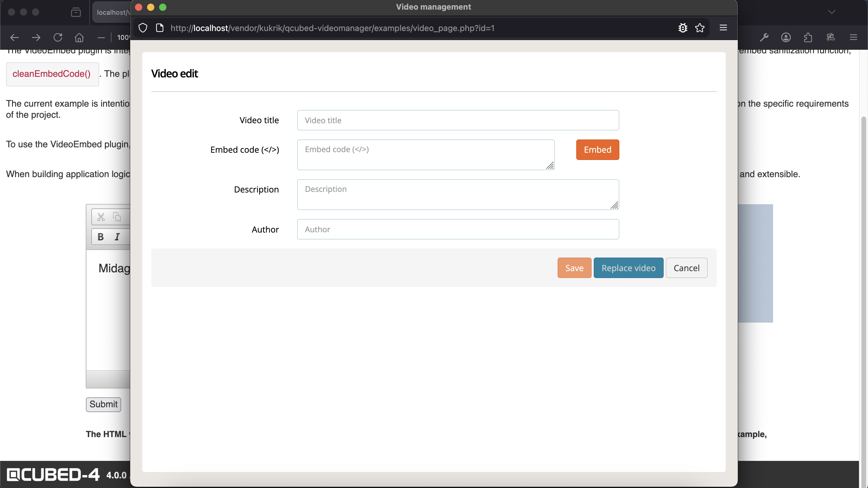Reload the background browser page
868x488 pixels.
[x=58, y=37]
